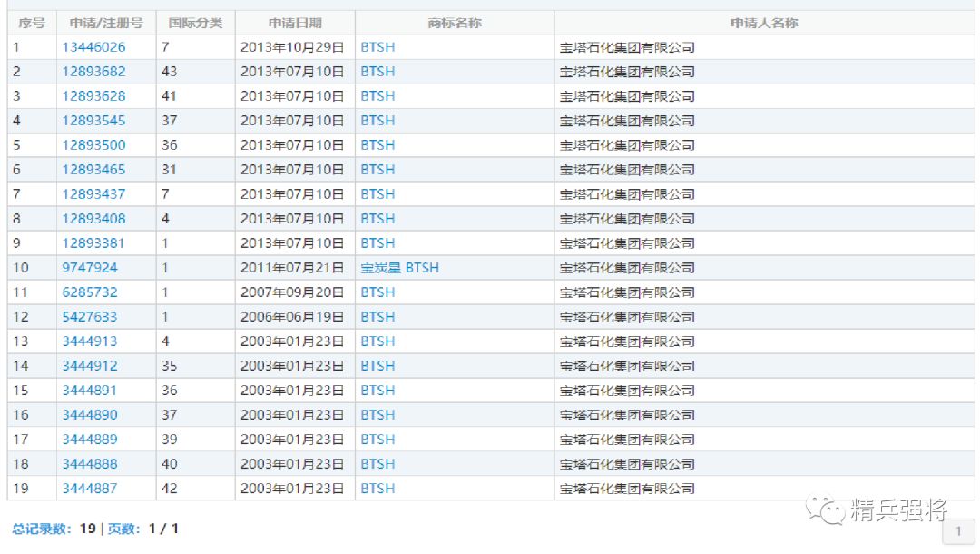Screen dimensions: 980x554
Task: Open the 宝炭星 BTSH trademark link
Action: [400, 267]
